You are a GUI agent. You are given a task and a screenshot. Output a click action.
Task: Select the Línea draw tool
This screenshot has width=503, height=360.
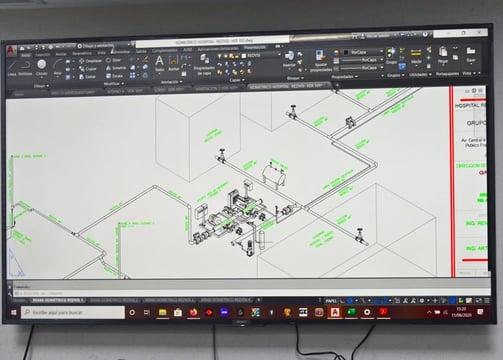(x=12, y=68)
